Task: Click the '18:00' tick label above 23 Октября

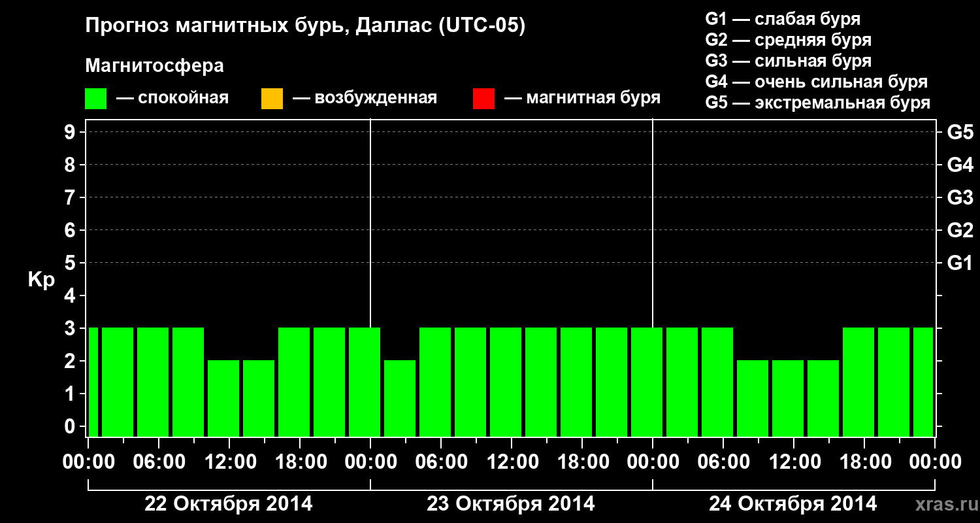Action: (582, 462)
